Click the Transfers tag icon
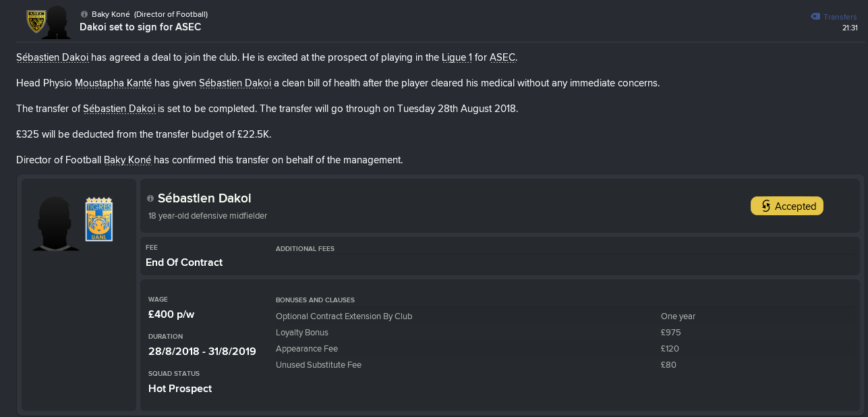 815,17
